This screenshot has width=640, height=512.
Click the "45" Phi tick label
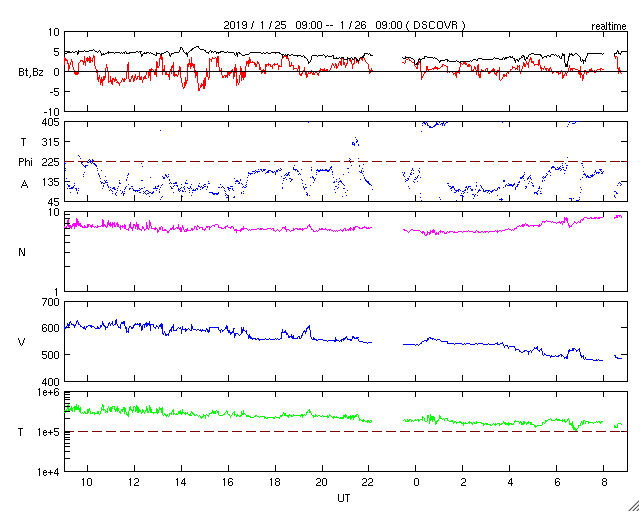tap(55, 202)
